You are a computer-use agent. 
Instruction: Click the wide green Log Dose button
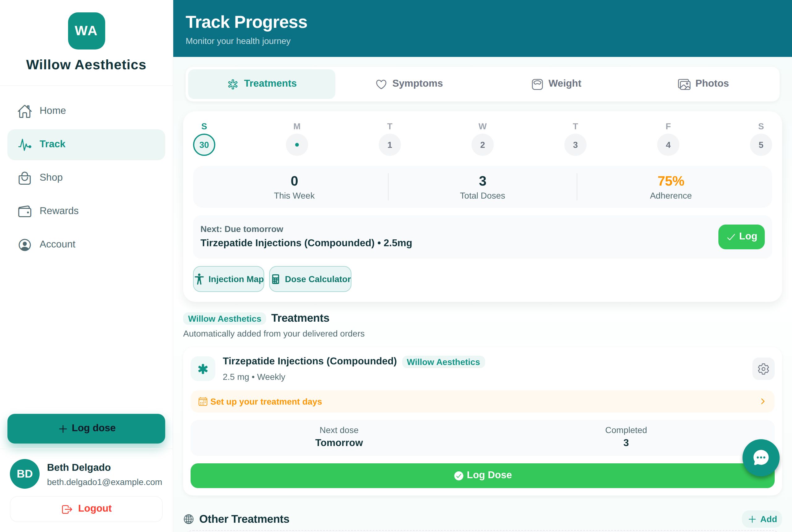click(x=482, y=476)
